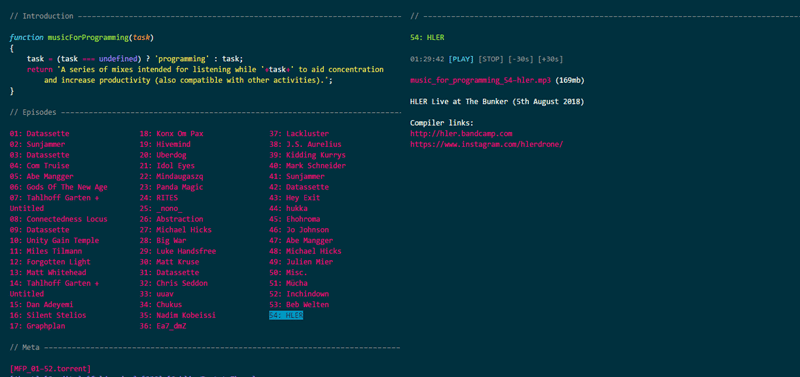The height and width of the screenshot is (377, 800).
Task: Download music_for_programming_54-hler.mp3
Action: point(481,81)
